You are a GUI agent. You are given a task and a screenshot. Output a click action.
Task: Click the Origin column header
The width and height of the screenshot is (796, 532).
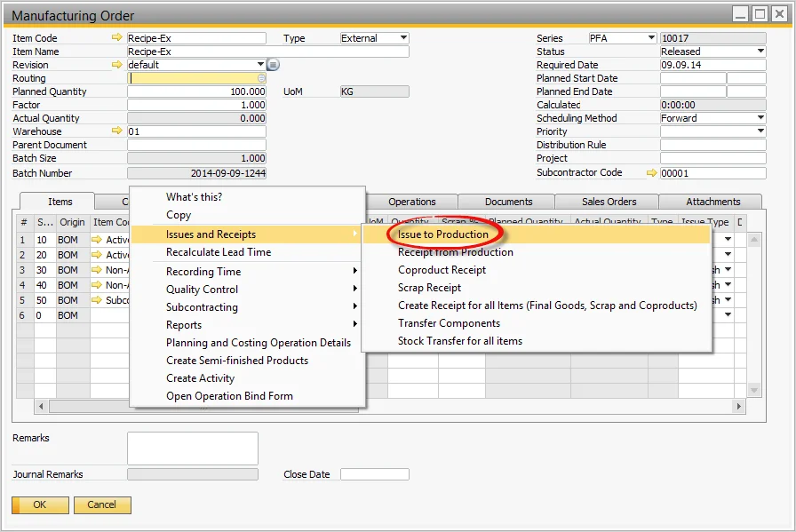72,222
